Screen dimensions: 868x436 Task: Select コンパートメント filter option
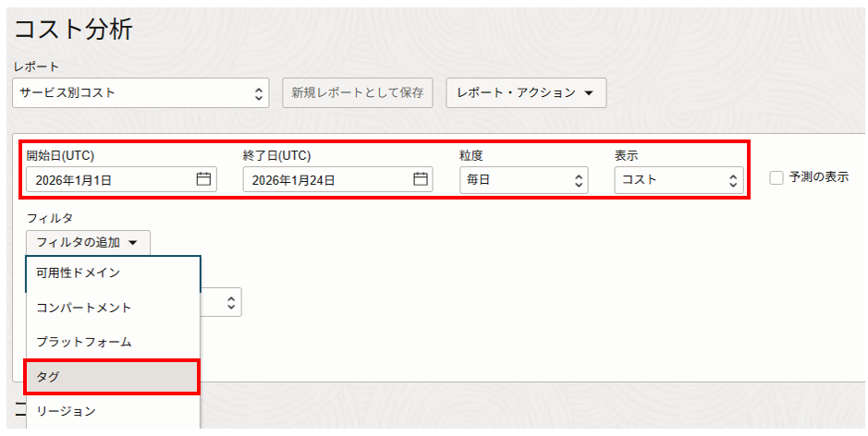84,308
